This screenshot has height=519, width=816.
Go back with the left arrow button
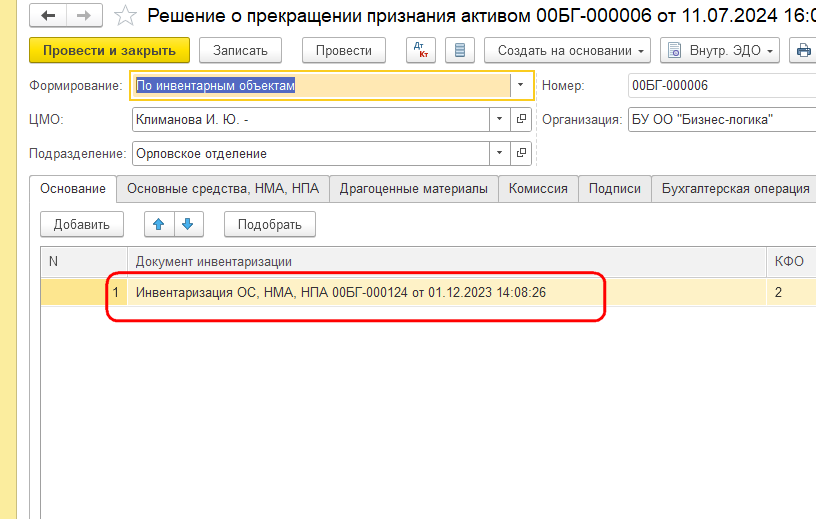pyautogui.click(x=48, y=16)
